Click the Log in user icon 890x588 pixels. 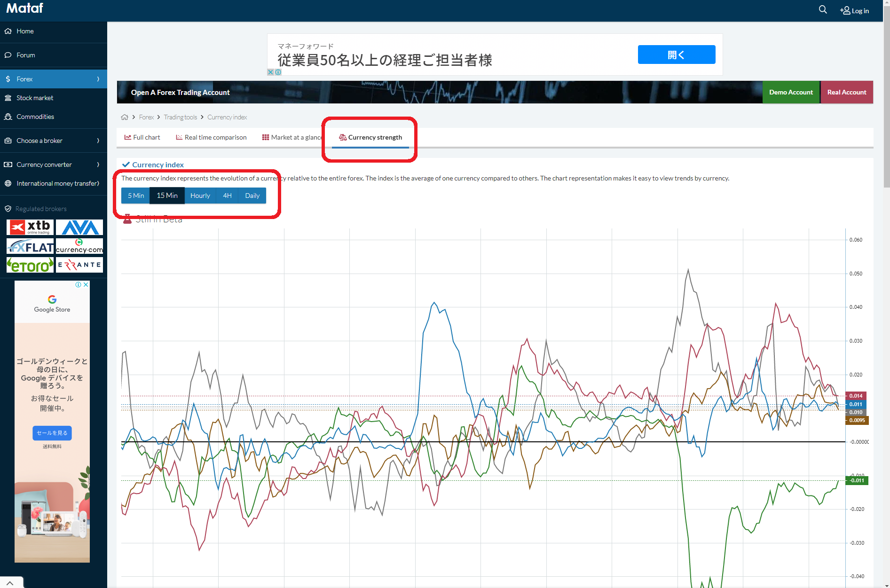845,10
